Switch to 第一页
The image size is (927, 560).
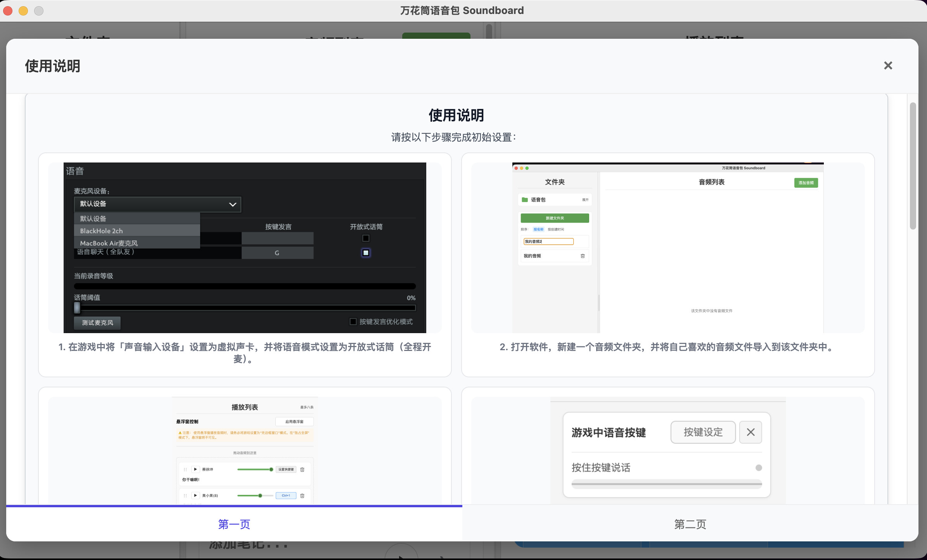click(x=234, y=524)
